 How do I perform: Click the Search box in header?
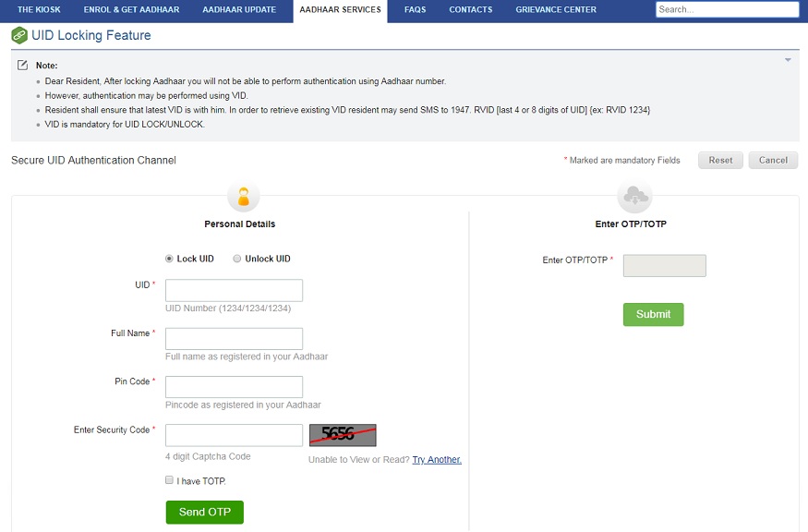point(727,9)
